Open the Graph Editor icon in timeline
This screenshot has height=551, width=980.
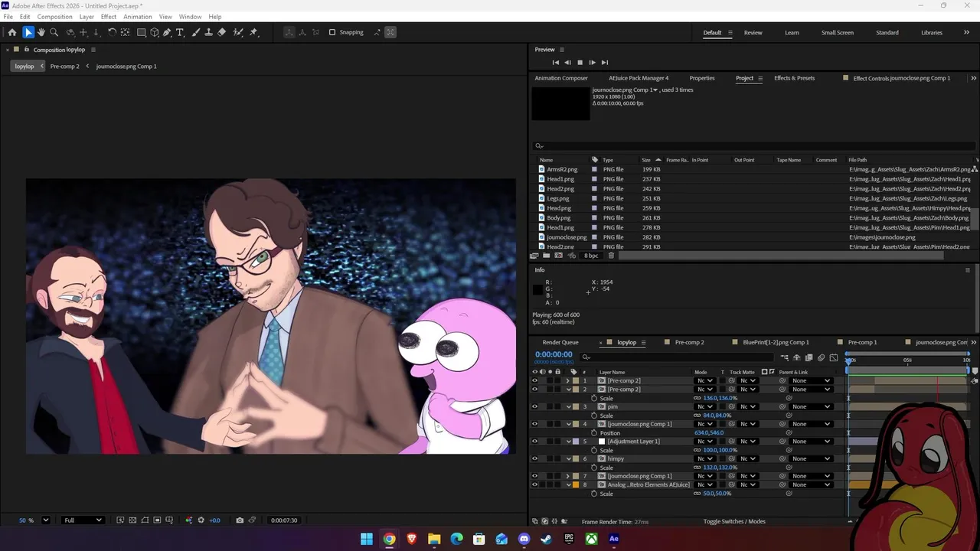tap(834, 357)
